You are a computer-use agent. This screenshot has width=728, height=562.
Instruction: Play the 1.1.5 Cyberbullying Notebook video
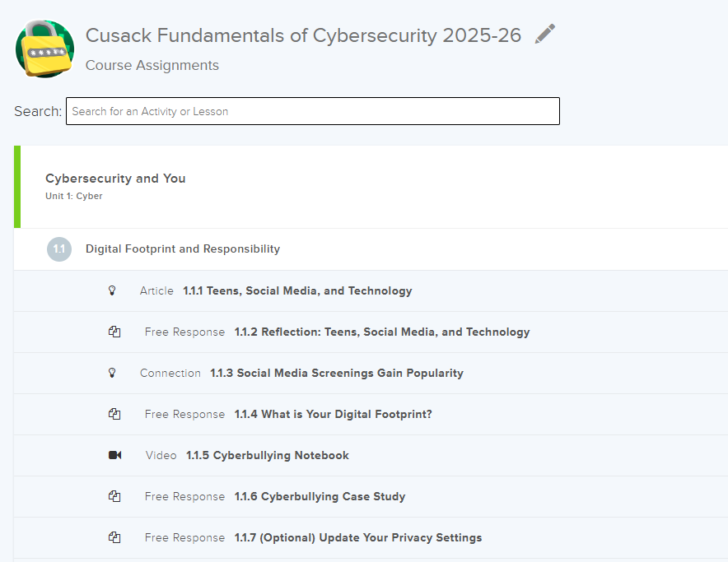(267, 455)
